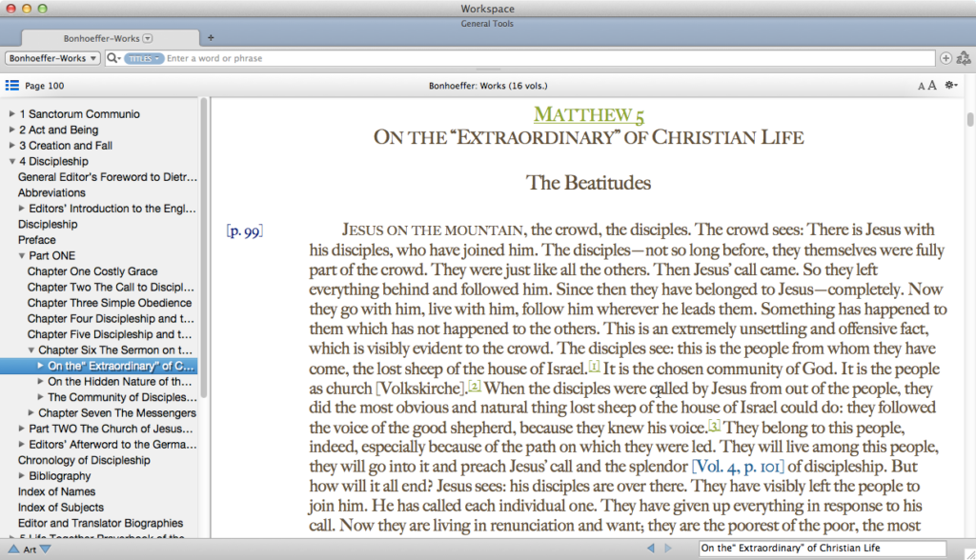This screenshot has width=976, height=560.
Task: Open footnote 2 after Volkskirche
Action: (475, 386)
